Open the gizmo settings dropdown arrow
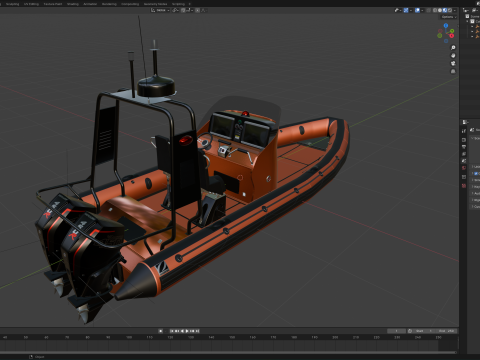 411,10
